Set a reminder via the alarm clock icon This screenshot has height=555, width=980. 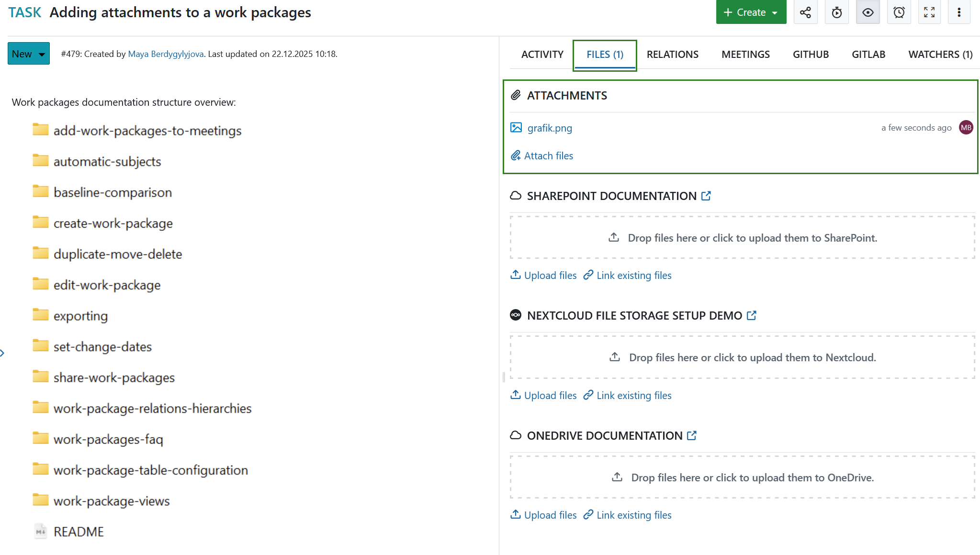(x=899, y=12)
